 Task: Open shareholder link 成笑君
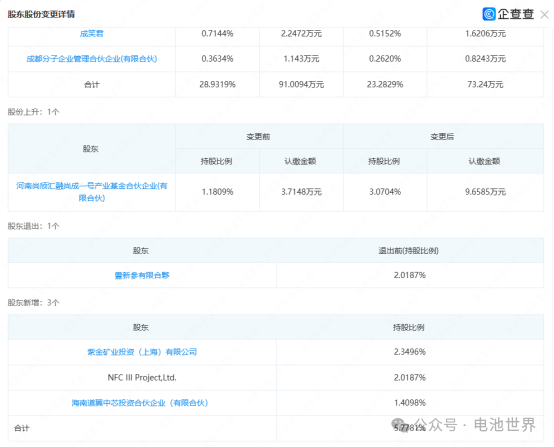pyautogui.click(x=92, y=34)
